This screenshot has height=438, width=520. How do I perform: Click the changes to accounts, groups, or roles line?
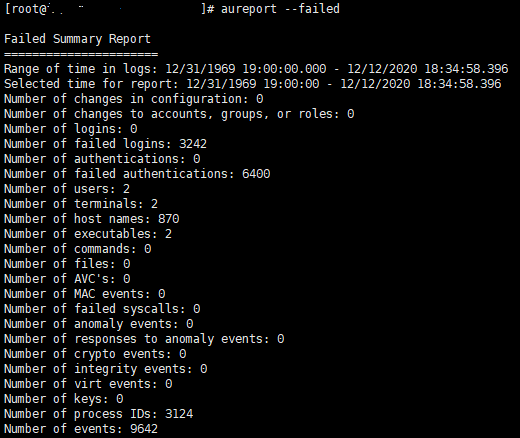pyautogui.click(x=179, y=114)
